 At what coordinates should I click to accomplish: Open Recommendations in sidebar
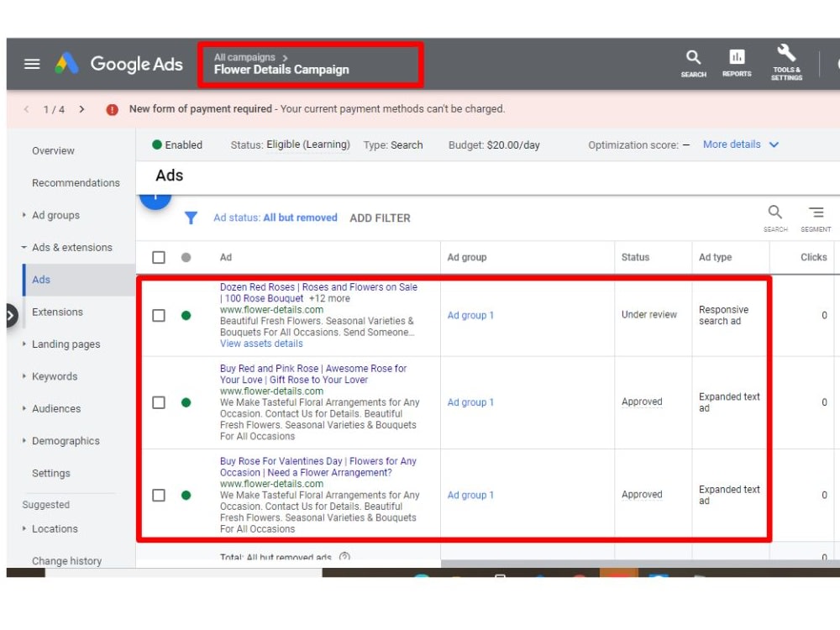pos(76,182)
